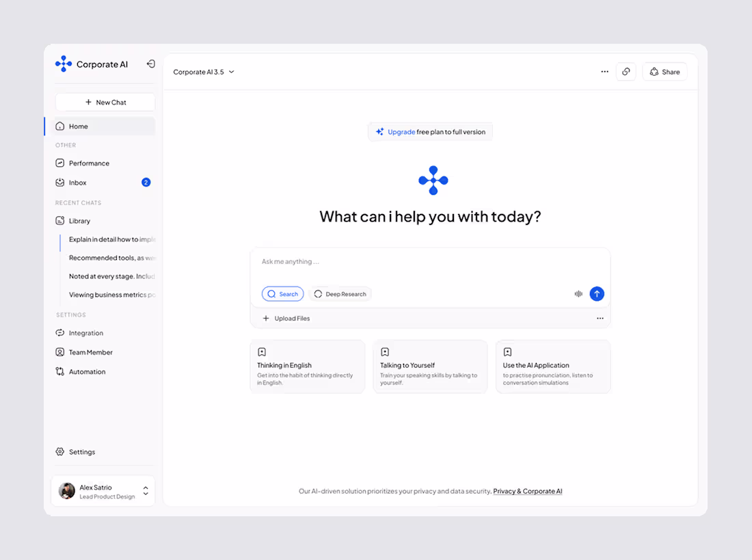Image resolution: width=752 pixels, height=560 pixels.
Task: Open the Integration settings icon
Action: click(59, 333)
